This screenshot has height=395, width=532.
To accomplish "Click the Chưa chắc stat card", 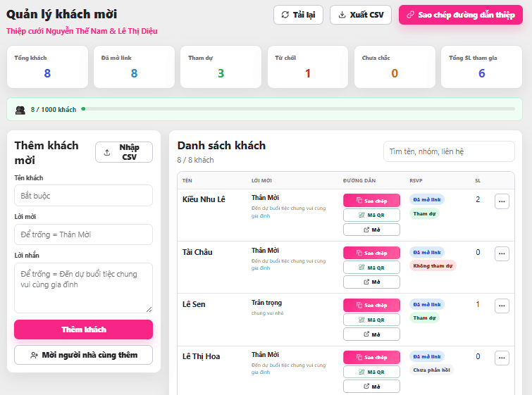I will click(395, 67).
